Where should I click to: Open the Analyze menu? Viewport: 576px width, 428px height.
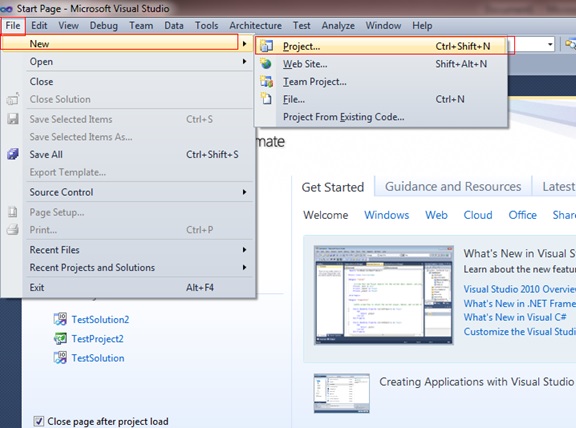[x=338, y=26]
